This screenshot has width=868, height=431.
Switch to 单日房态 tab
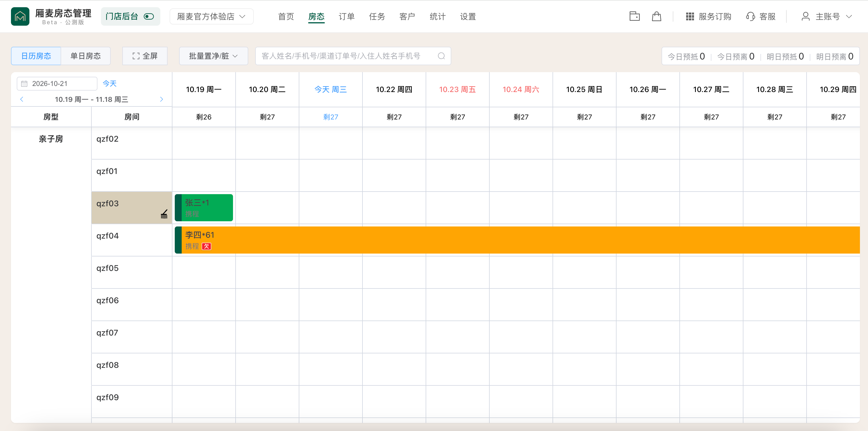tap(86, 56)
